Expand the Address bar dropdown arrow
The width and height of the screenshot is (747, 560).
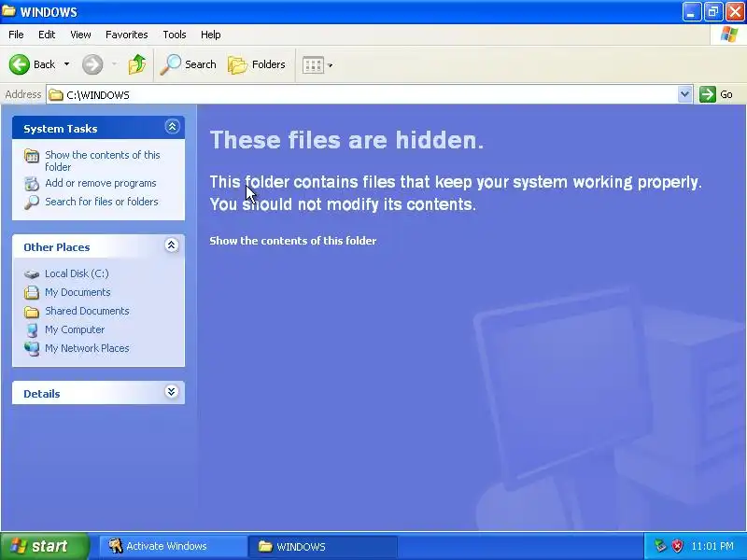684,94
